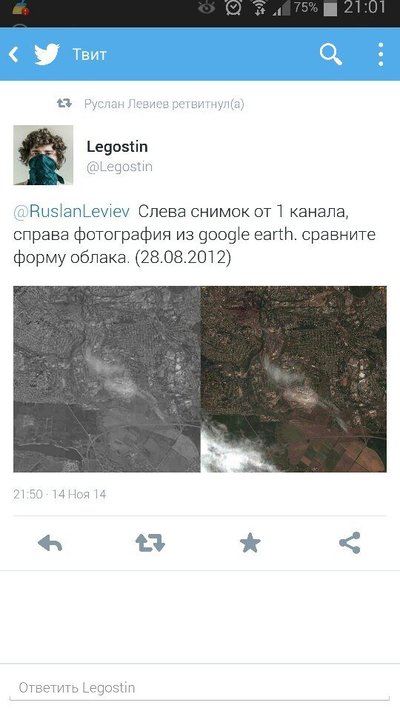Tap 'Ответить Legostin' reply field

click(200, 688)
